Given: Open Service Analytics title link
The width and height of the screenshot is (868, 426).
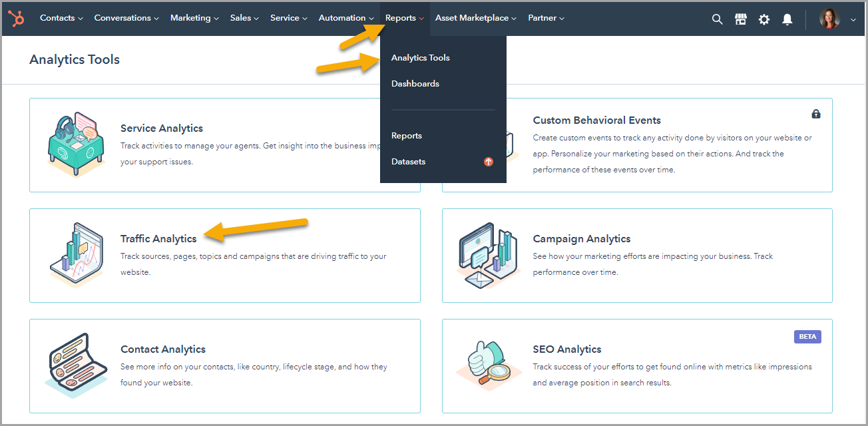Looking at the screenshot, I should [162, 128].
